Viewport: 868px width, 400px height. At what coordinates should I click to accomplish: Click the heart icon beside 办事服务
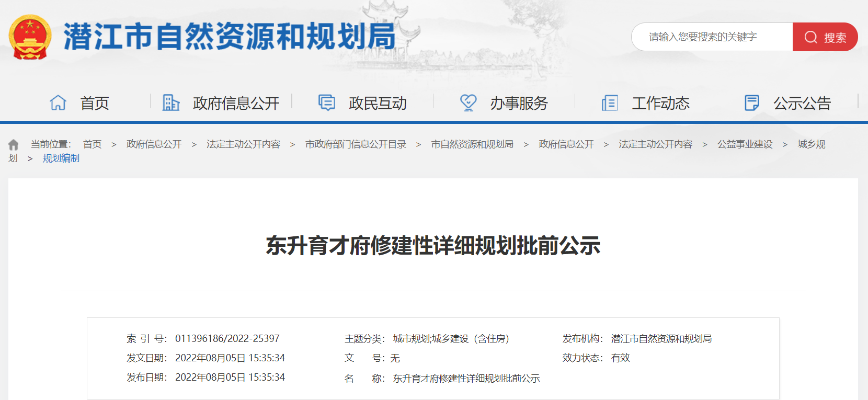[468, 102]
